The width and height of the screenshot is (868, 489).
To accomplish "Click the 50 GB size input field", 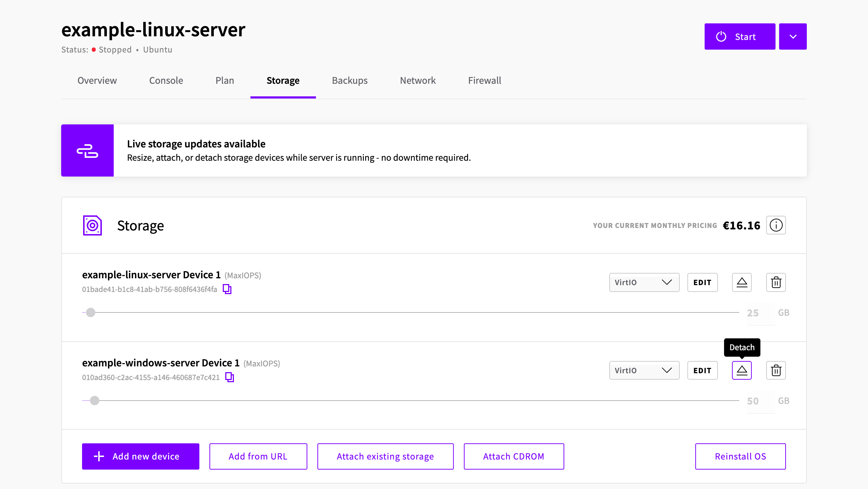I will [761, 401].
